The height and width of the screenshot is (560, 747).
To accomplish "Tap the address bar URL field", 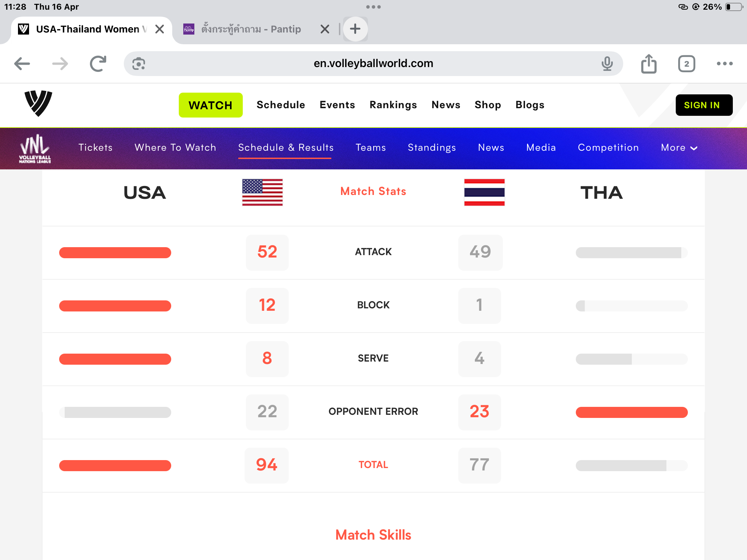I will (373, 64).
